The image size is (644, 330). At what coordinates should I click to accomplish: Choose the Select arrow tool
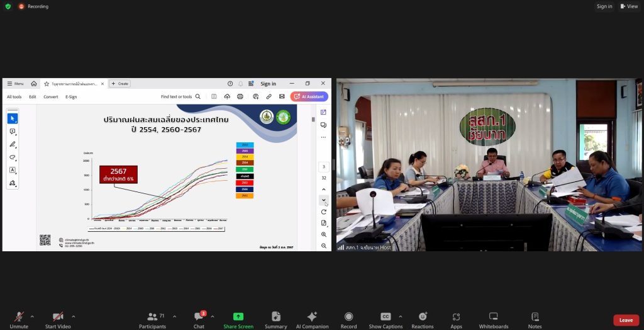pos(13,118)
